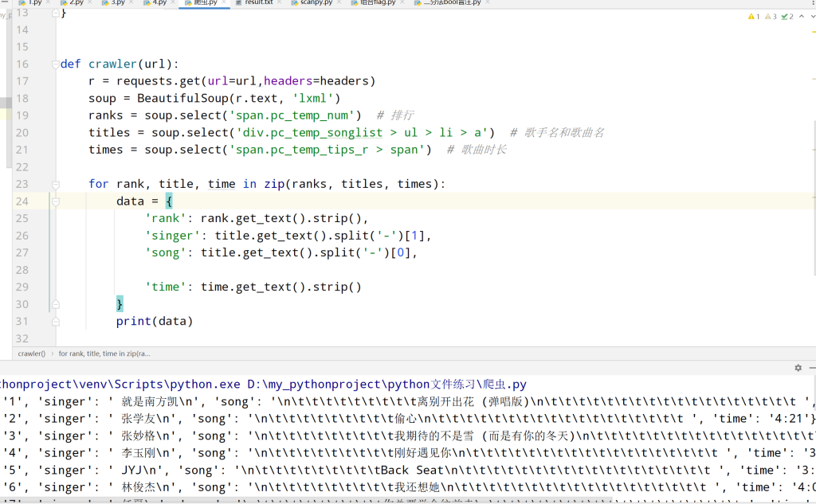This screenshot has height=504, width=816.
Task: Click the fold end marker at line 30
Action: click(56, 305)
